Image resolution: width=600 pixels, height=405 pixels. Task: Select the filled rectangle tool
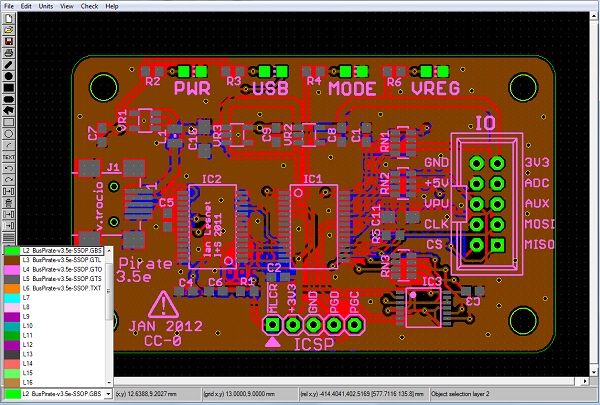tap(8, 87)
